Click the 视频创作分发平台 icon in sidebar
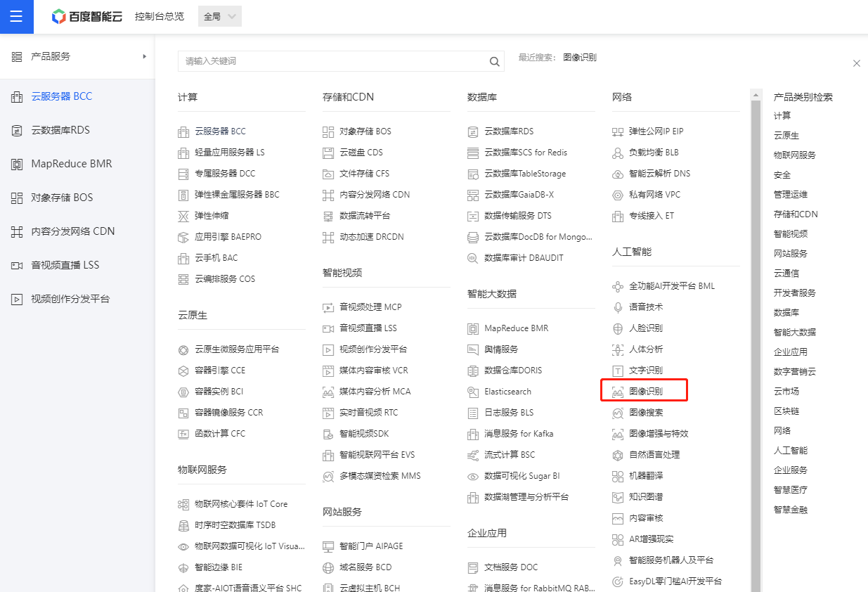The image size is (868, 592). pos(17,299)
